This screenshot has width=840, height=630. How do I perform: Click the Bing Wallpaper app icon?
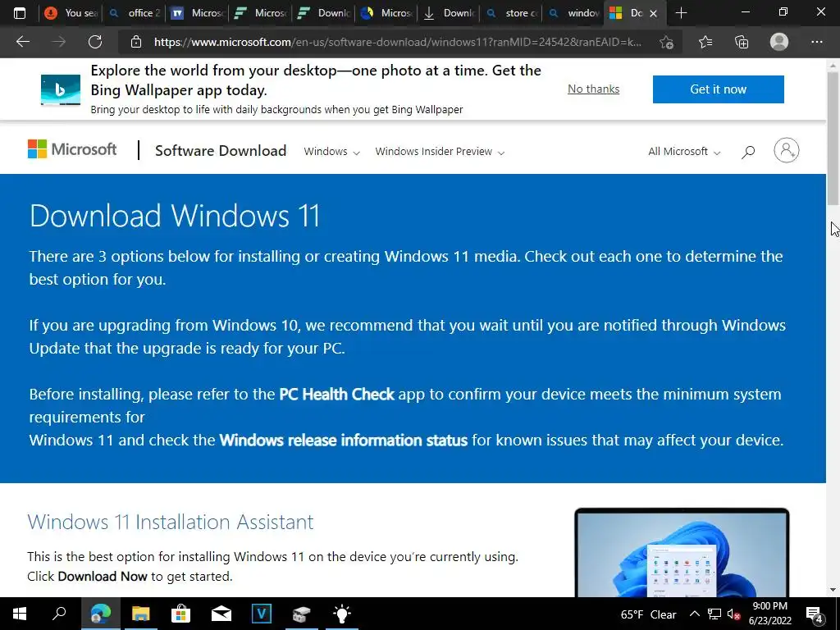click(61, 89)
